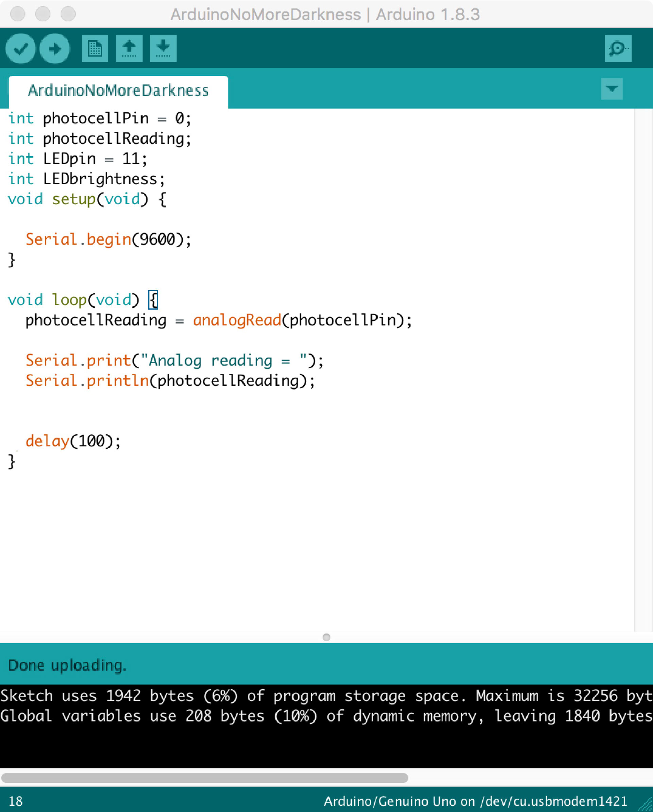The image size is (653, 812).
Task: Click the console horizontal scrollbar
Action: (205, 778)
